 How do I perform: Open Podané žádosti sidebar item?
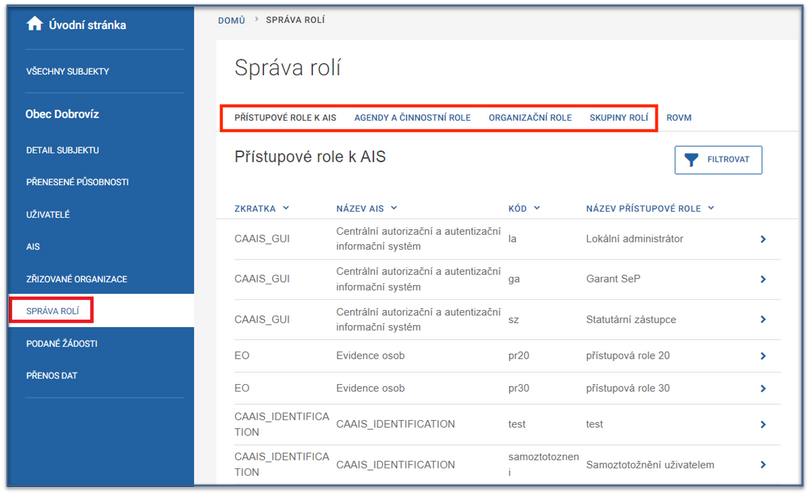click(62, 343)
